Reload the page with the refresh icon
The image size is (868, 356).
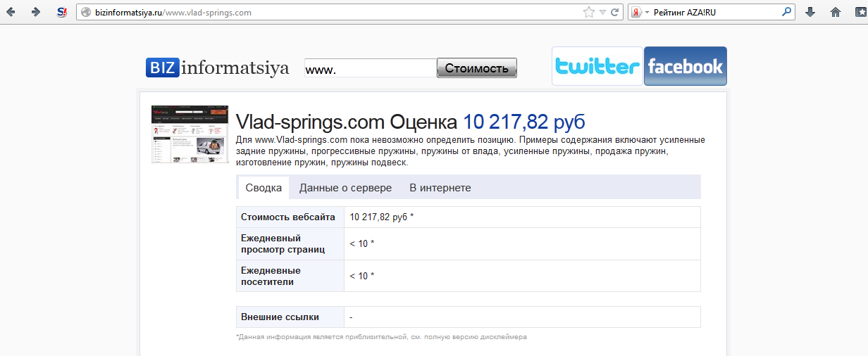pyautogui.click(x=614, y=12)
